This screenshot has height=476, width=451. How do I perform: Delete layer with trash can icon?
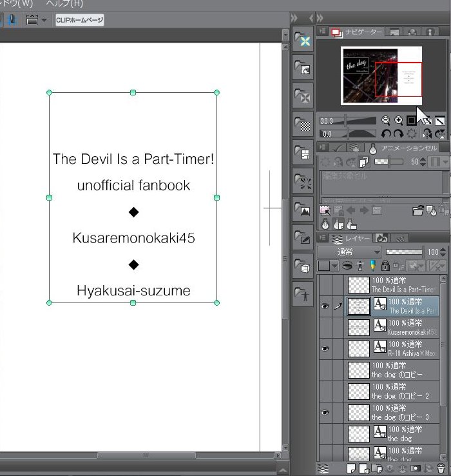click(x=441, y=468)
